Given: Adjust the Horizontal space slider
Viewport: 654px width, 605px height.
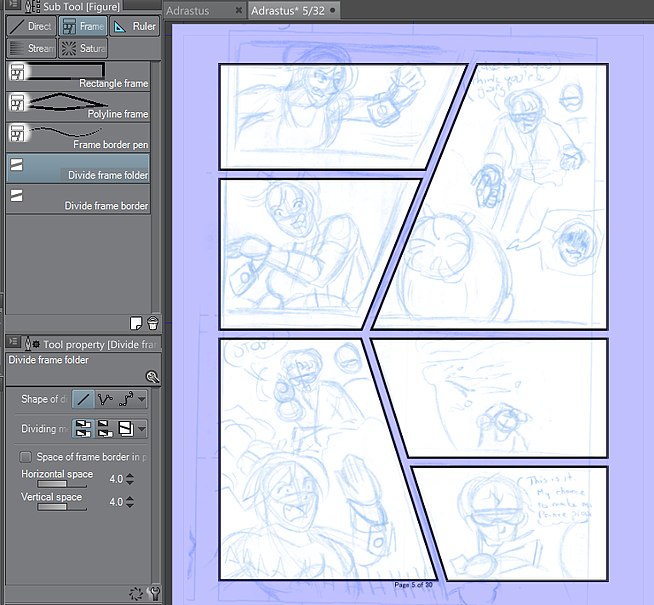Looking at the screenshot, I should (62, 484).
